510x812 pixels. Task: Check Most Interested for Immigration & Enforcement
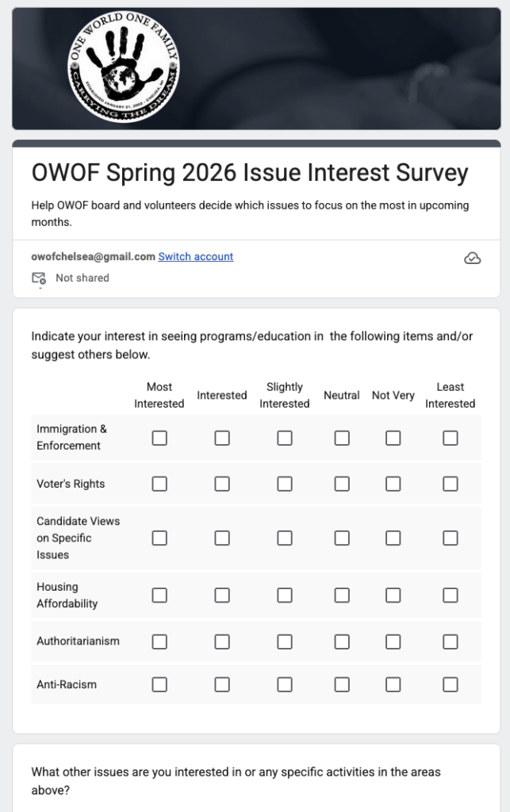click(159, 438)
